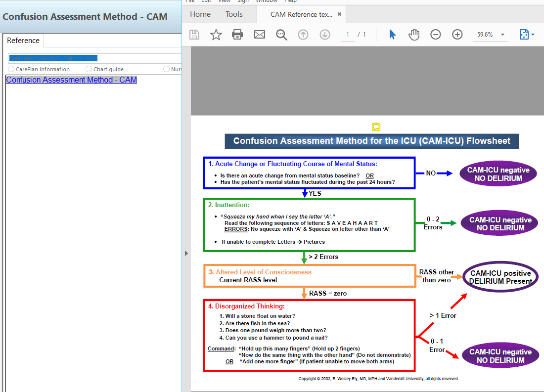Screen dimensions: 544x392
Task: Click the save file icon
Action: click(x=194, y=35)
